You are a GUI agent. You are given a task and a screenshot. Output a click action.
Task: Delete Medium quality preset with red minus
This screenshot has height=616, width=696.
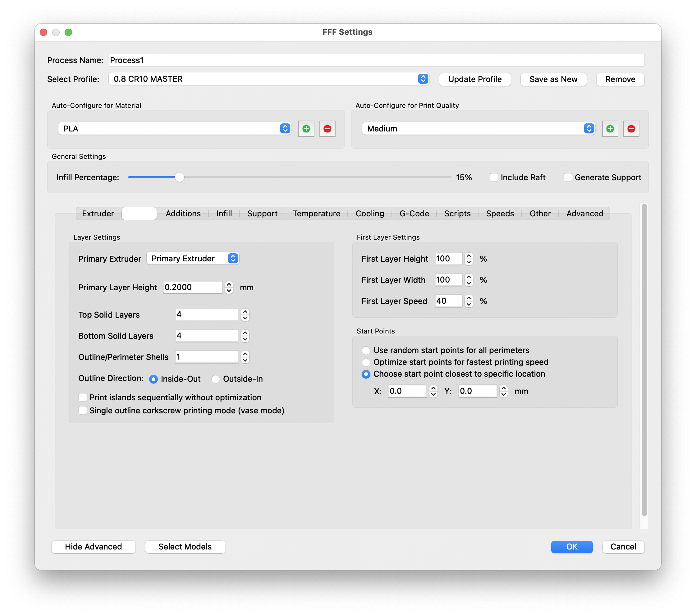coord(631,129)
